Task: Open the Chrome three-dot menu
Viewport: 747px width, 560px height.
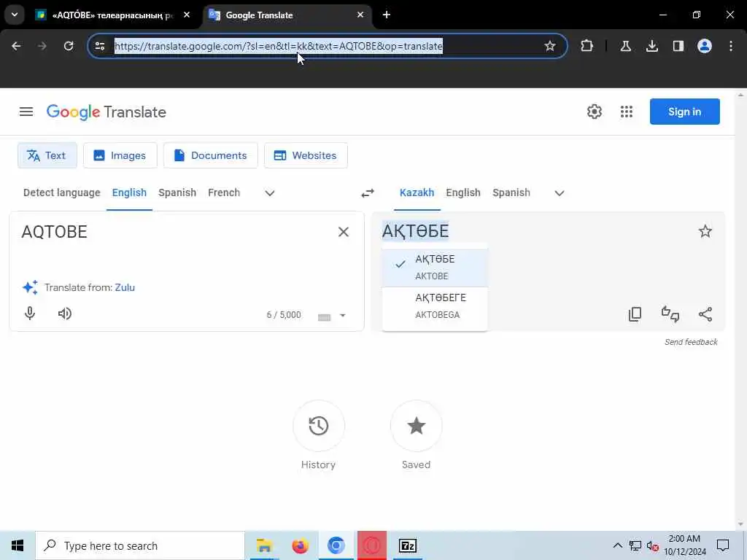Action: [x=731, y=46]
